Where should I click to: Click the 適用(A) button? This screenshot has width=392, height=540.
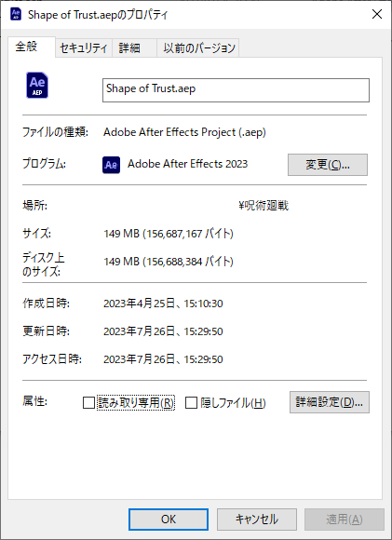point(345,520)
